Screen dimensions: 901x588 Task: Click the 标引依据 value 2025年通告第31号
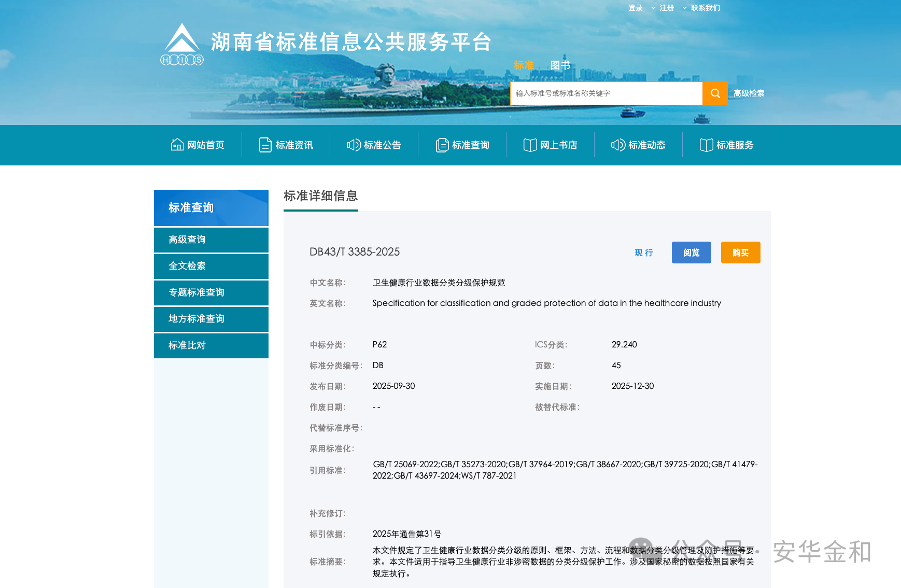(407, 534)
